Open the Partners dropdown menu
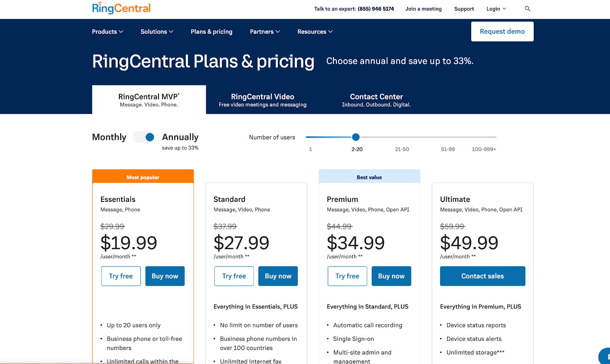The width and height of the screenshot is (610, 364). 265,32
